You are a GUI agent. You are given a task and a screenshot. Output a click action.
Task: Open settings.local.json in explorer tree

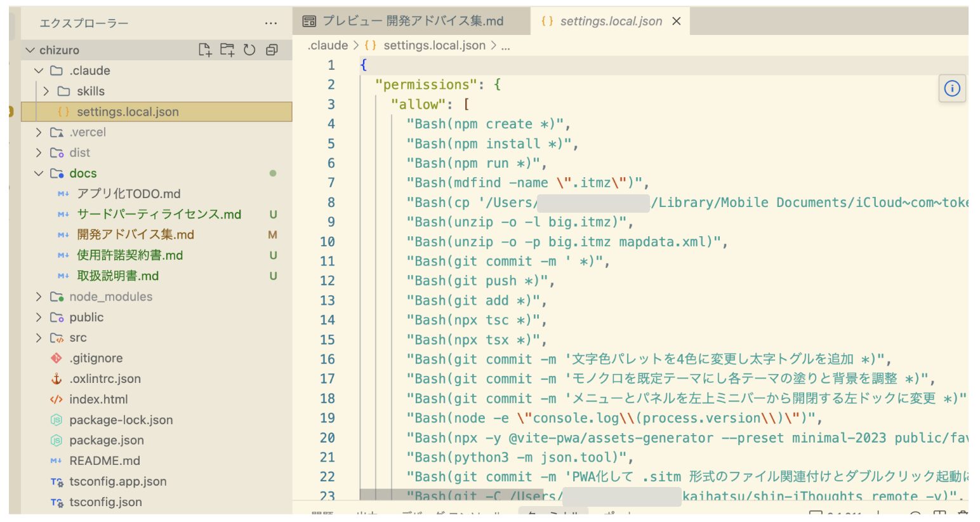coord(157,112)
